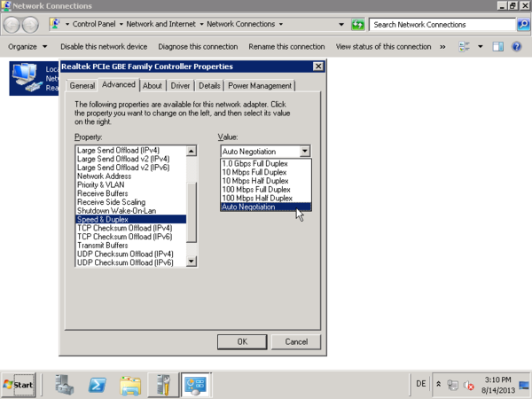
Task: Pick 100 Mbps Full Duplex from list
Action: click(255, 190)
